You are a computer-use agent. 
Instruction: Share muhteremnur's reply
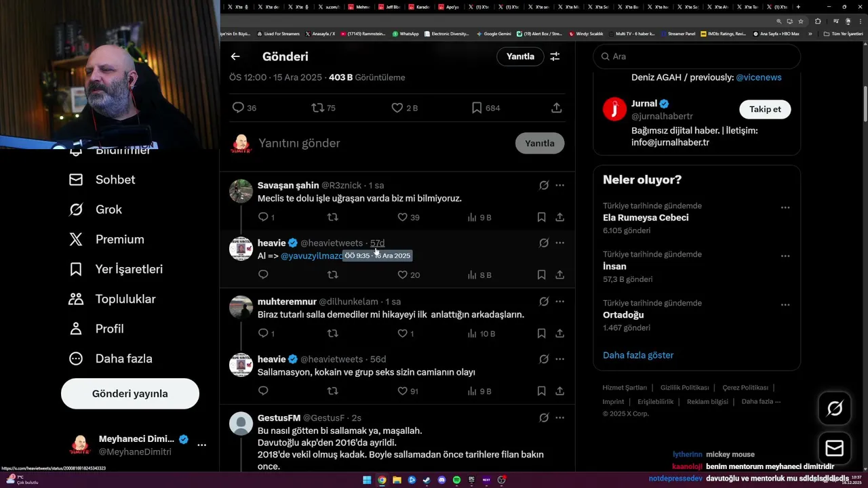560,333
